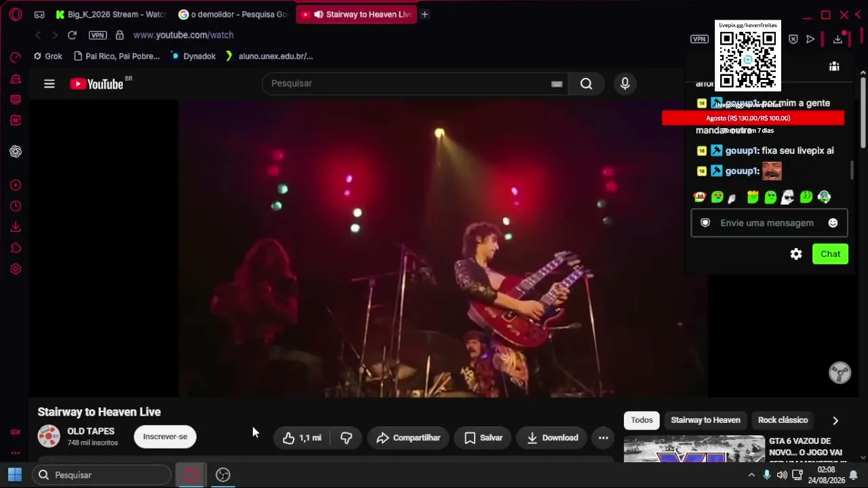
Task: Download the video with Download button
Action: [553, 438]
